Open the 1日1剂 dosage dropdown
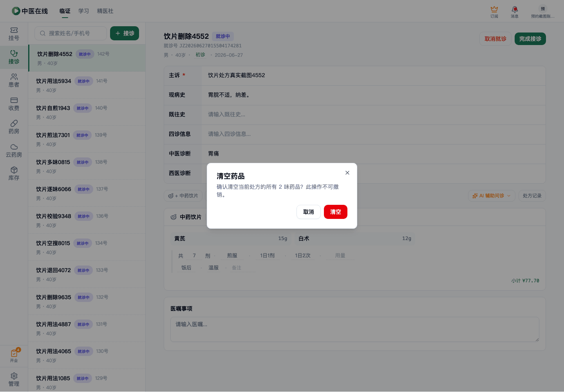564x392 pixels. pyautogui.click(x=268, y=256)
